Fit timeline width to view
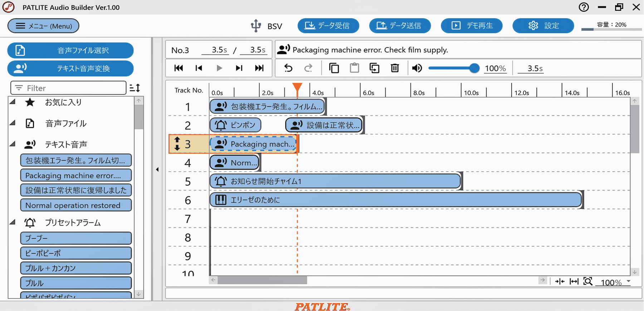The width and height of the screenshot is (644, 311). [x=574, y=282]
